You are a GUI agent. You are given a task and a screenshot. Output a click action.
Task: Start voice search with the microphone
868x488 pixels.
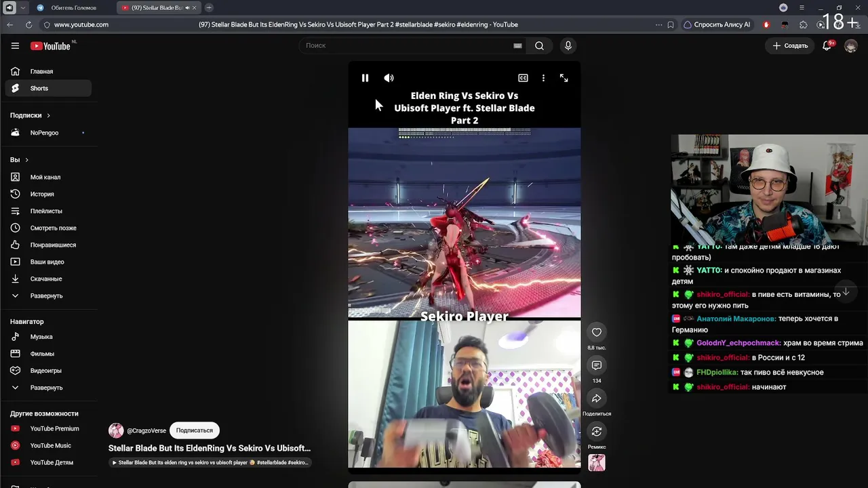(568, 45)
